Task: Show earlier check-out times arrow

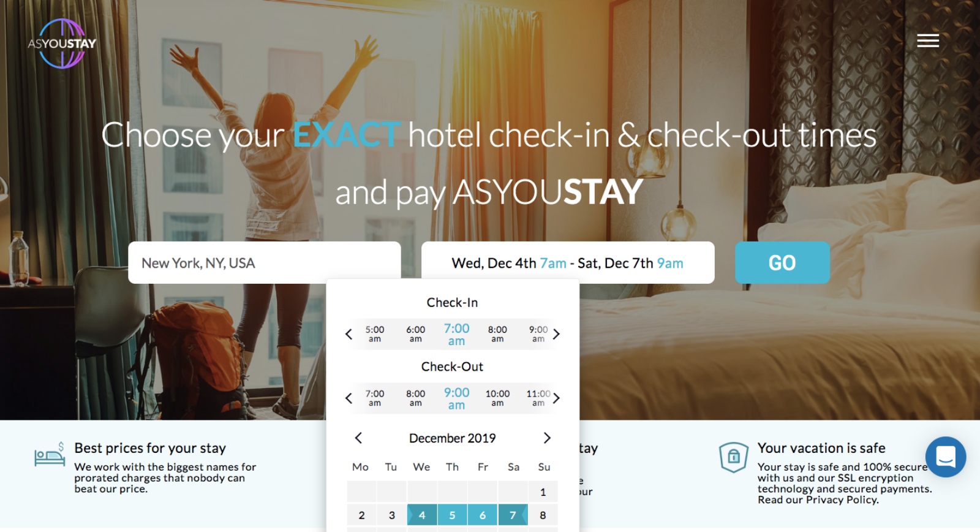Action: 349,398
